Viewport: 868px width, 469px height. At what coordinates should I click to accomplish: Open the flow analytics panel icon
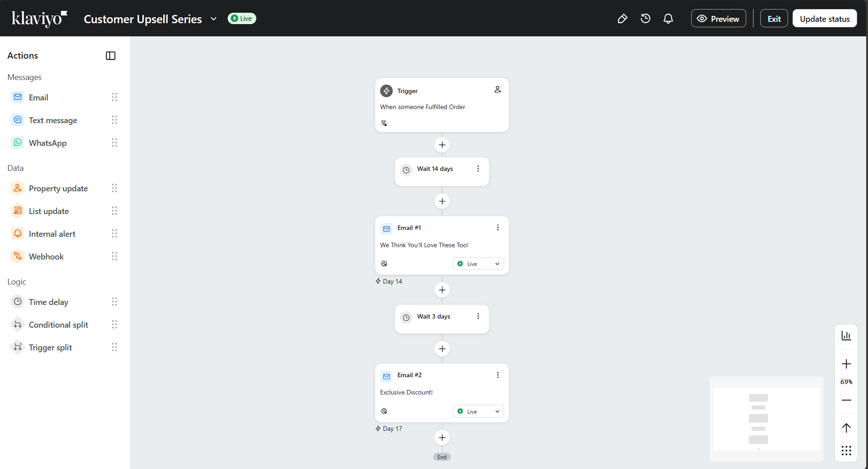[846, 335]
